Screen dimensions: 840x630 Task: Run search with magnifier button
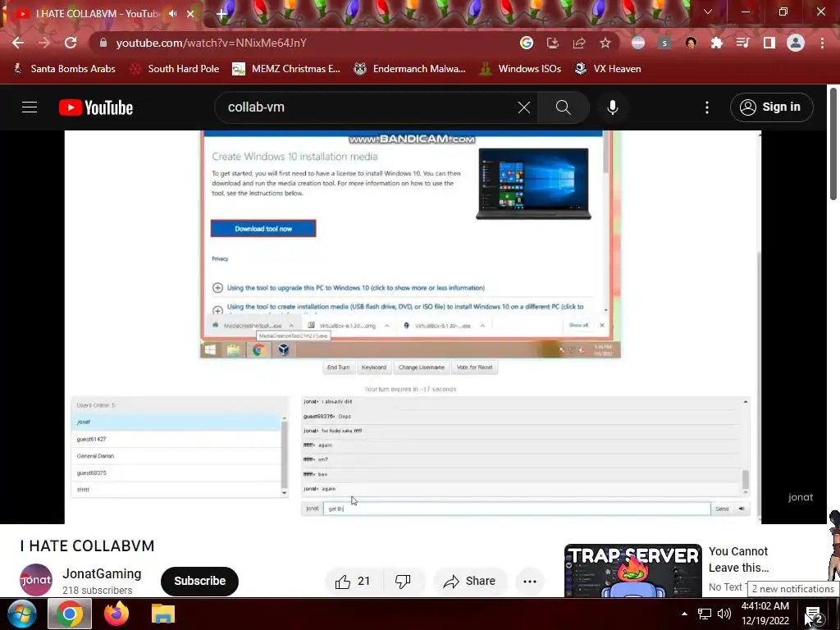click(x=563, y=107)
